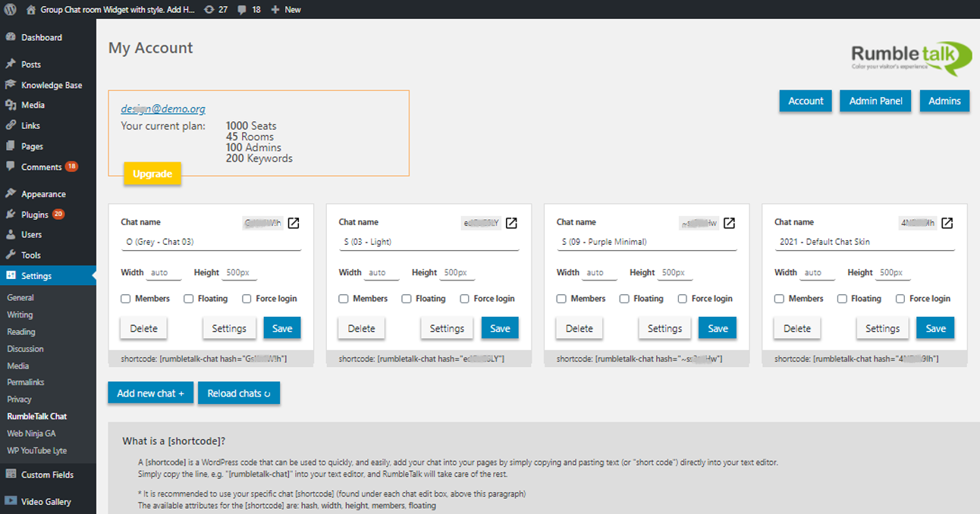Open Writing settings submenu
Image resolution: width=980 pixels, height=514 pixels.
coord(20,315)
